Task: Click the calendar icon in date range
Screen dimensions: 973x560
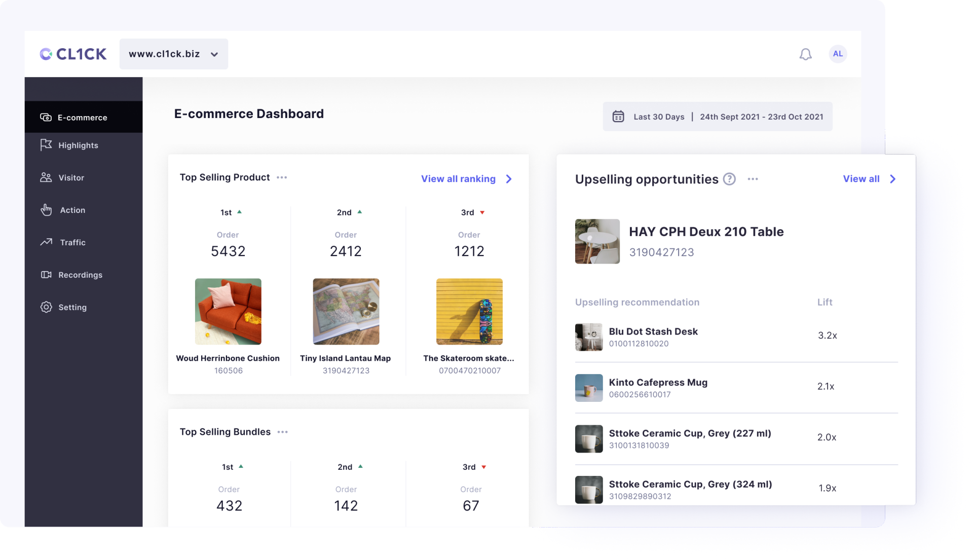Action: [618, 117]
